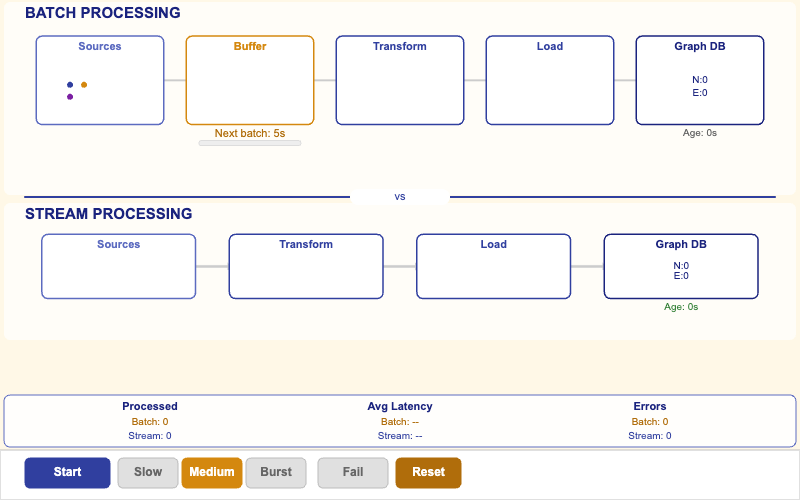Click the blue dot in Sources
The width and height of the screenshot is (800, 502).
pos(70,85)
